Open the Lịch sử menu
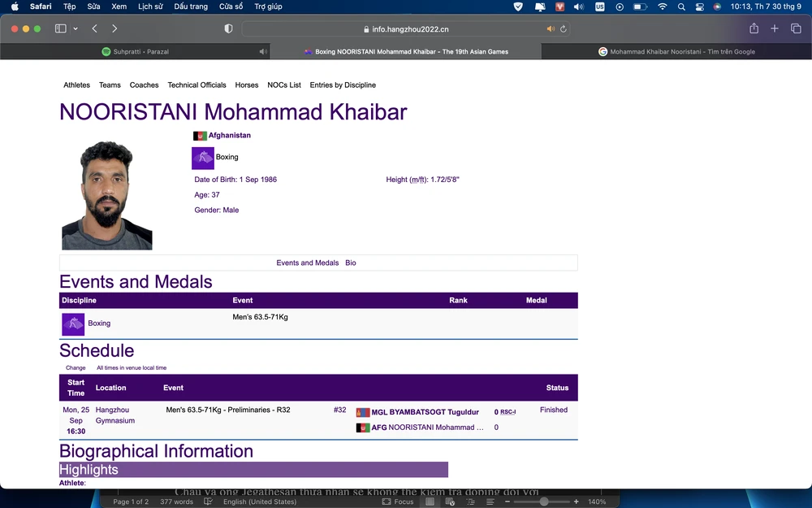Image resolution: width=812 pixels, height=508 pixels. [150, 7]
